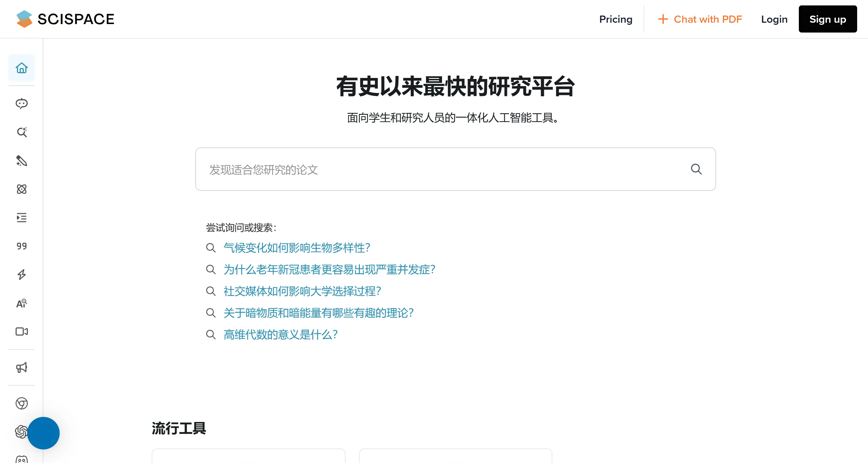Open the video recording tool icon
The height and width of the screenshot is (463, 868).
click(21, 331)
